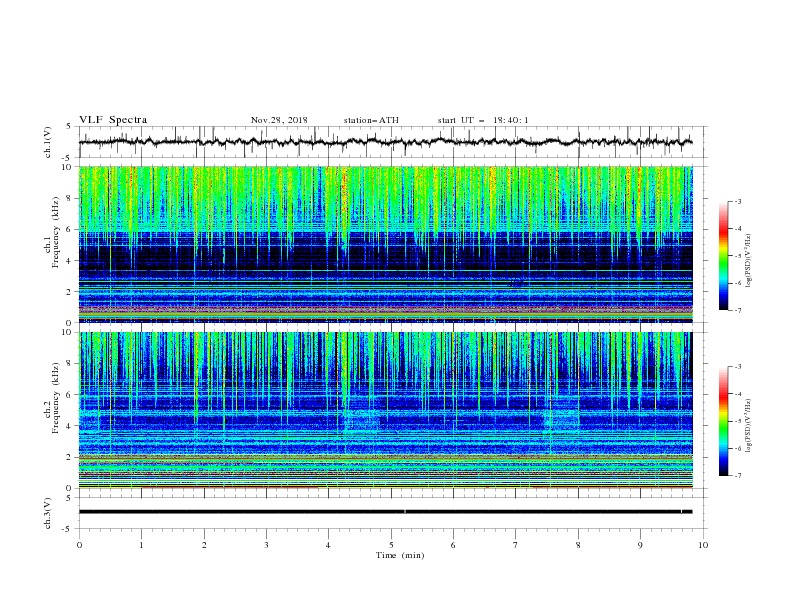This screenshot has height=612, width=792.
Task: Click time axis tick label "0"
Action: pos(79,545)
